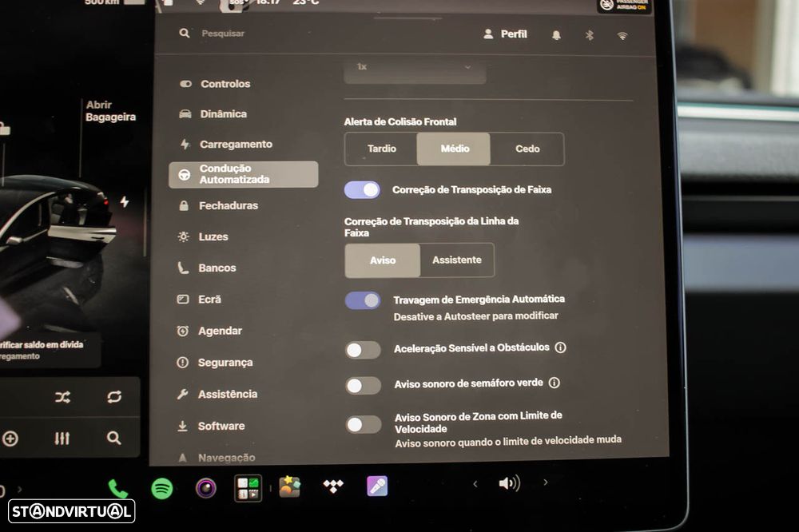
Task: Toggle Correção de Transposição de Faixa
Action: [x=362, y=189]
